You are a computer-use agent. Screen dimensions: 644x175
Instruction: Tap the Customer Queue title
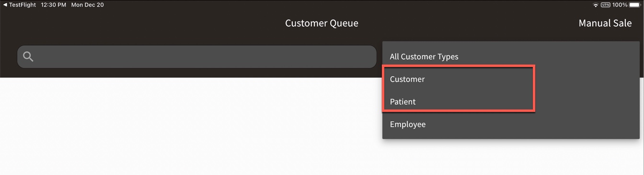tap(322, 23)
